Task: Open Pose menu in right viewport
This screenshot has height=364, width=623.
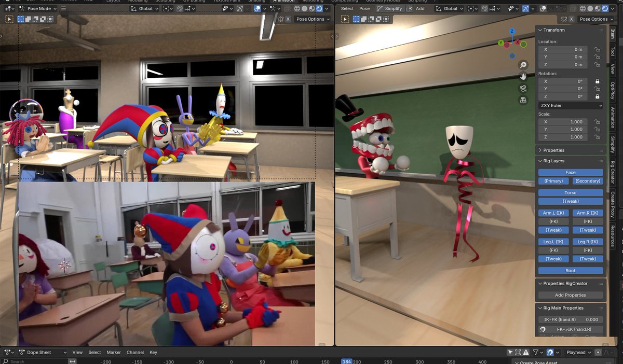Action: pyautogui.click(x=364, y=8)
